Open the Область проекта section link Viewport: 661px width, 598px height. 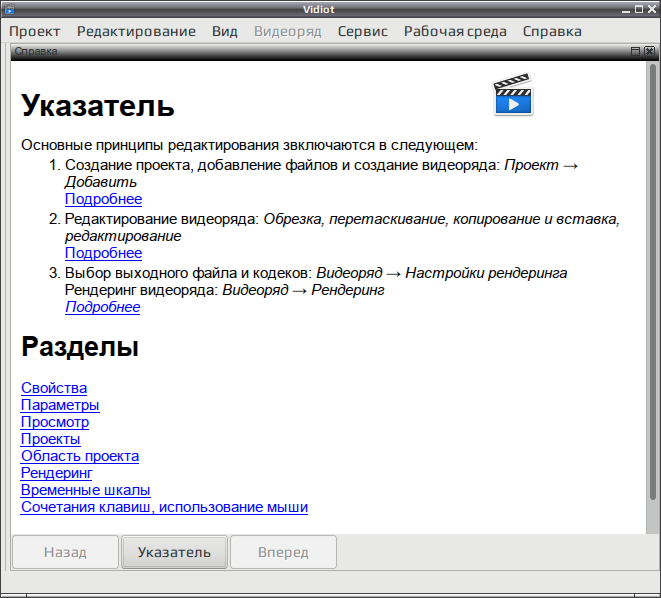(80, 456)
